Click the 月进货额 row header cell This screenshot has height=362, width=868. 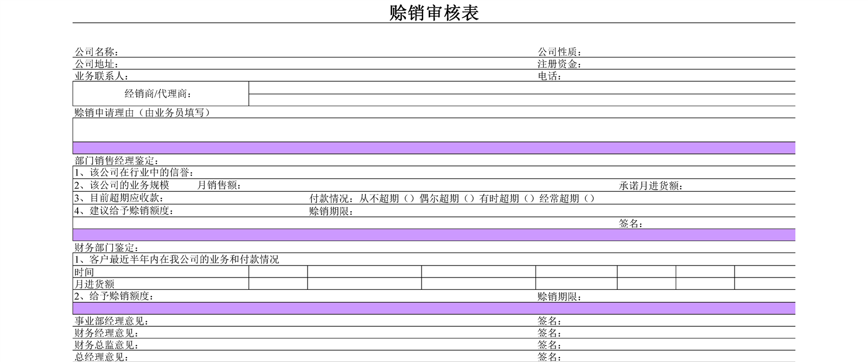click(x=161, y=284)
